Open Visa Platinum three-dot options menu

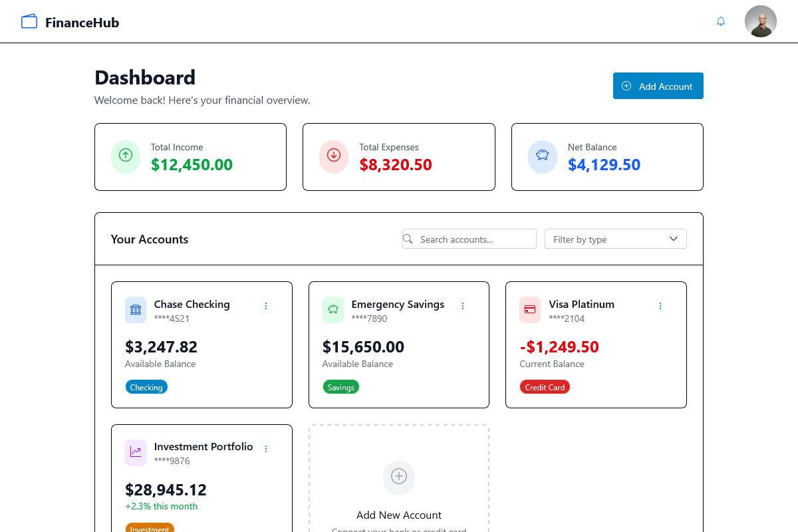click(x=660, y=306)
